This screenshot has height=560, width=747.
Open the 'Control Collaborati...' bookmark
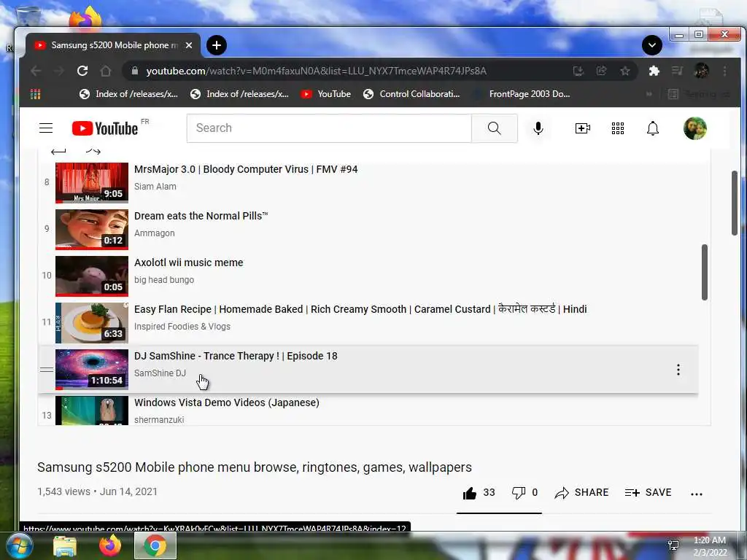pyautogui.click(x=411, y=94)
